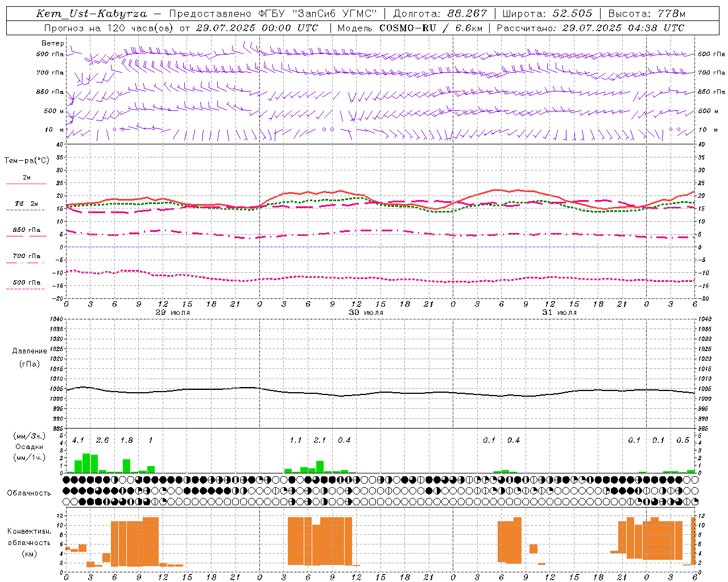Click the Давление pressure panel label

click(x=30, y=351)
